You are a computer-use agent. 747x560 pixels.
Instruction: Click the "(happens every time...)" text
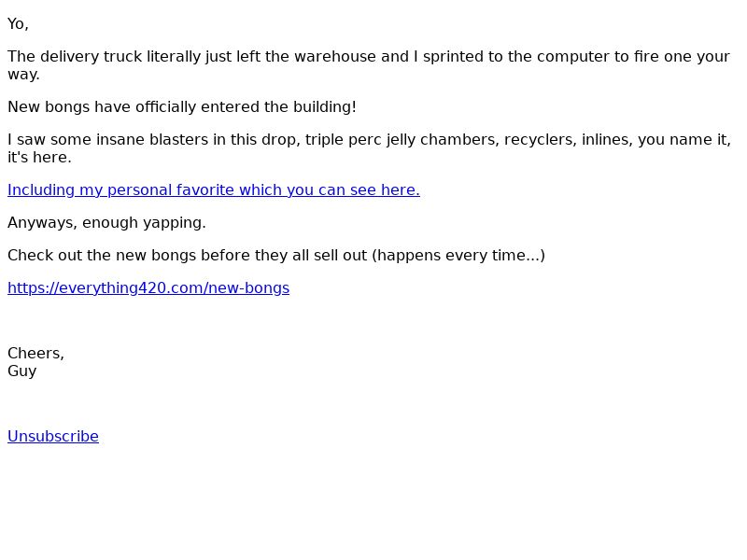coord(458,256)
